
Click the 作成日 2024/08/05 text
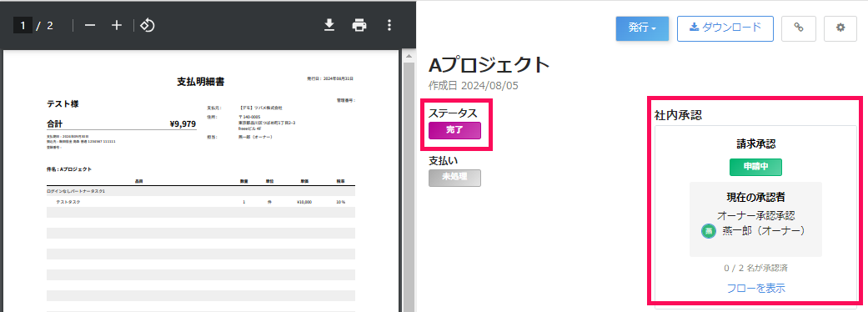click(x=474, y=86)
